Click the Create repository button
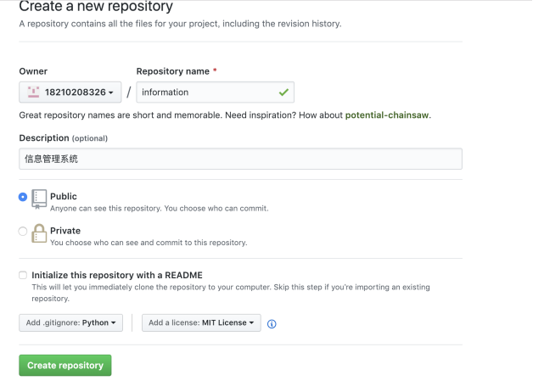533x392 pixels. tap(65, 365)
